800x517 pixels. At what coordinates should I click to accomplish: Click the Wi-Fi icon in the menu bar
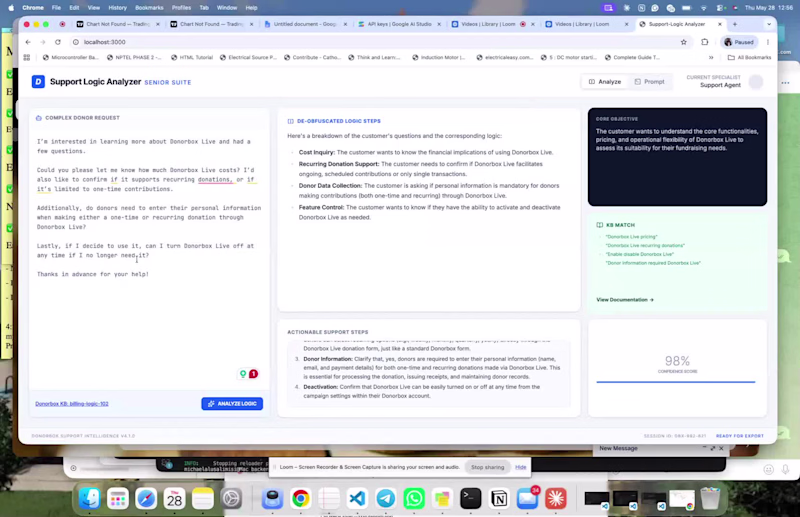704,8
